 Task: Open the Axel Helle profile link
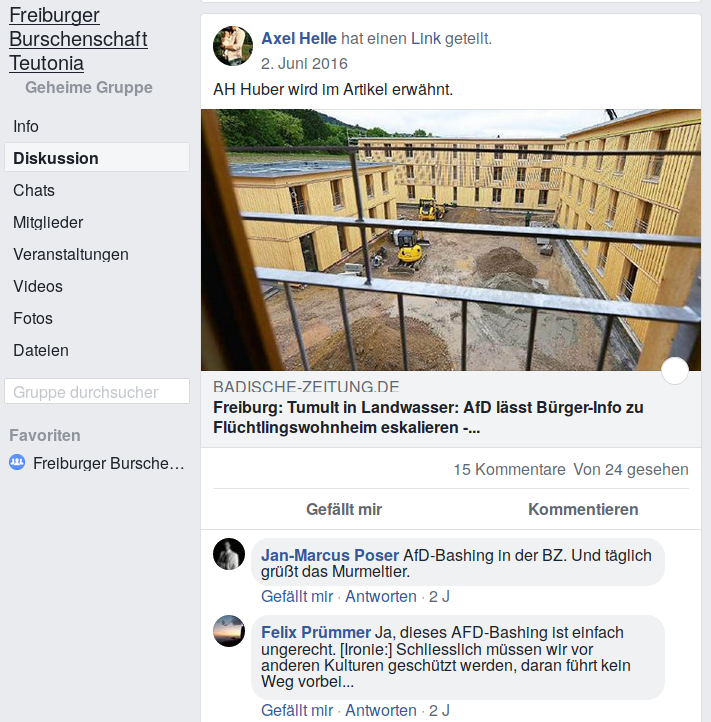point(299,39)
